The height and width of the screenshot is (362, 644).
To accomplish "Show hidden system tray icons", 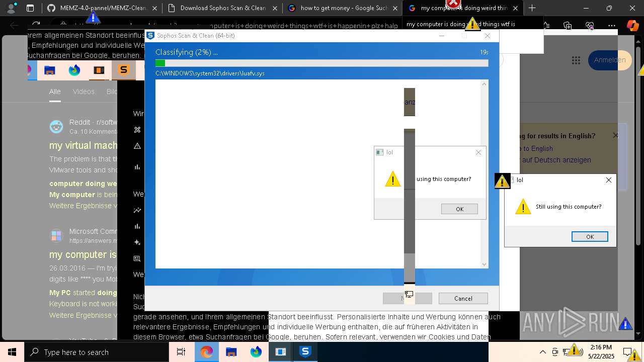I will [542, 352].
